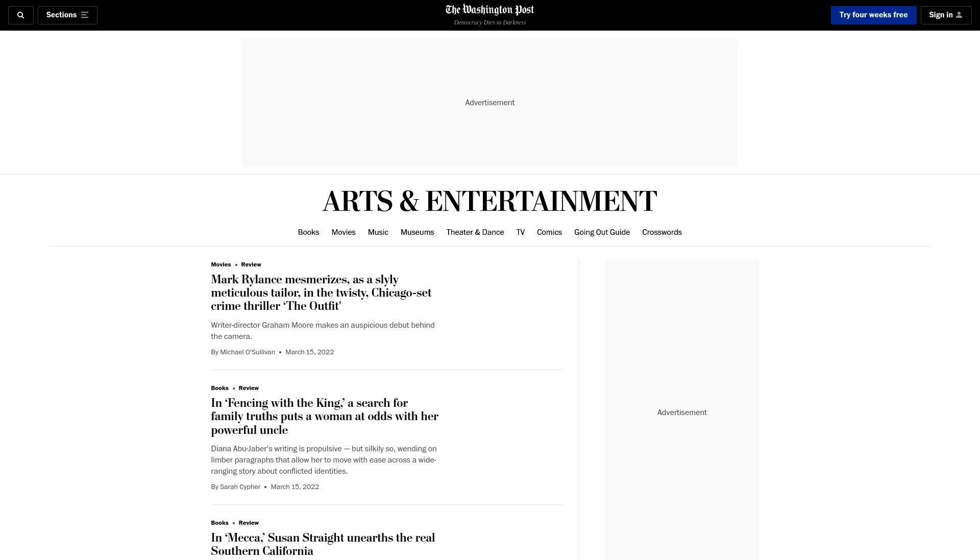
Task: Go to the Music section
Action: tap(378, 232)
